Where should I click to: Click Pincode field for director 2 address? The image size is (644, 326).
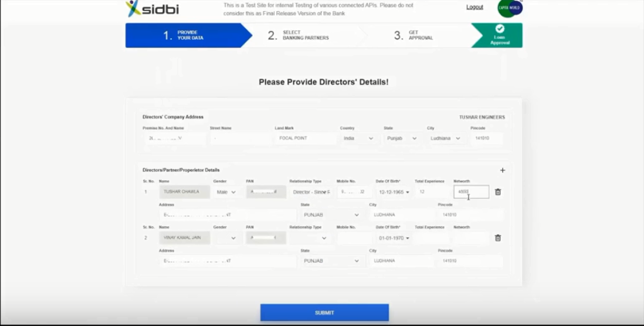470,261
